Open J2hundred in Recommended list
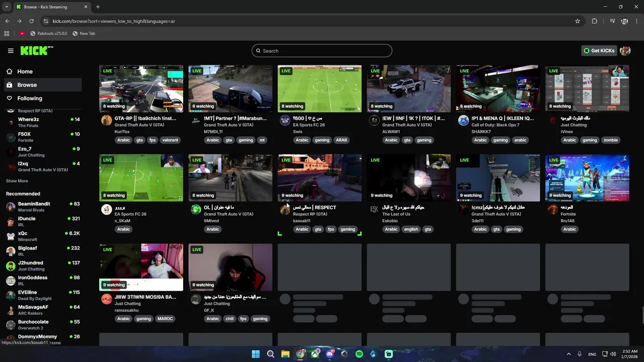 tap(43, 265)
